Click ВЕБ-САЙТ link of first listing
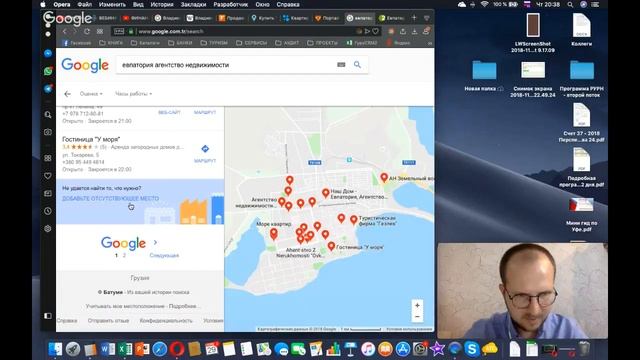Screen dimensions: 640x360 pos(169,112)
